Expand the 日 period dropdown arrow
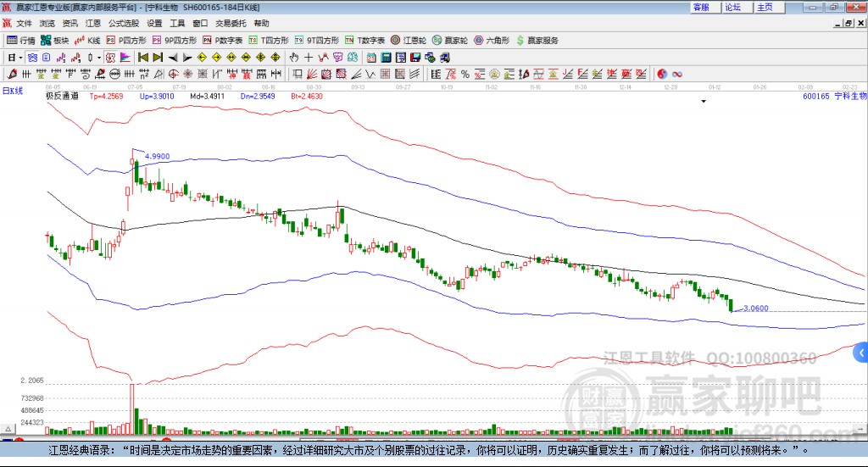The image size is (868, 467). point(20,58)
